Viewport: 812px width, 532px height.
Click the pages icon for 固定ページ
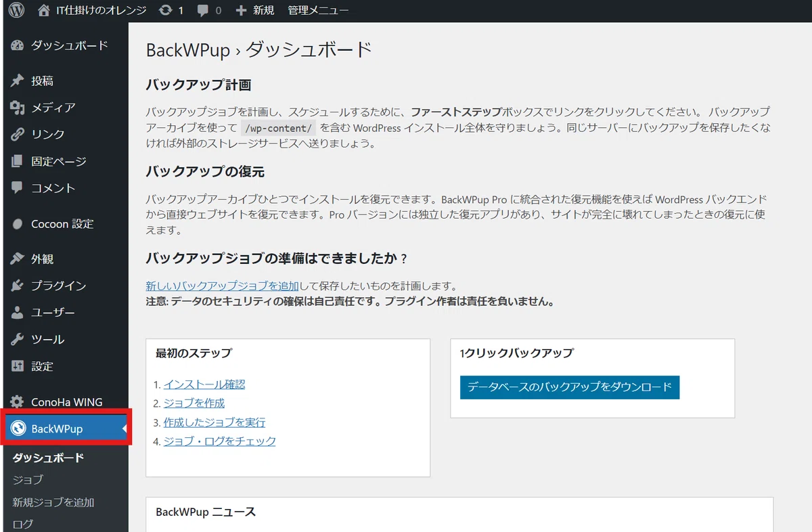click(18, 161)
